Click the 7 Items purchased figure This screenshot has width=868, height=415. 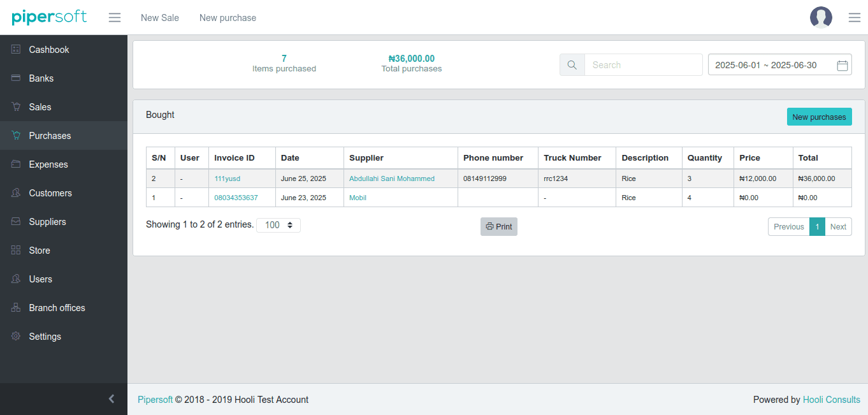[284, 59]
